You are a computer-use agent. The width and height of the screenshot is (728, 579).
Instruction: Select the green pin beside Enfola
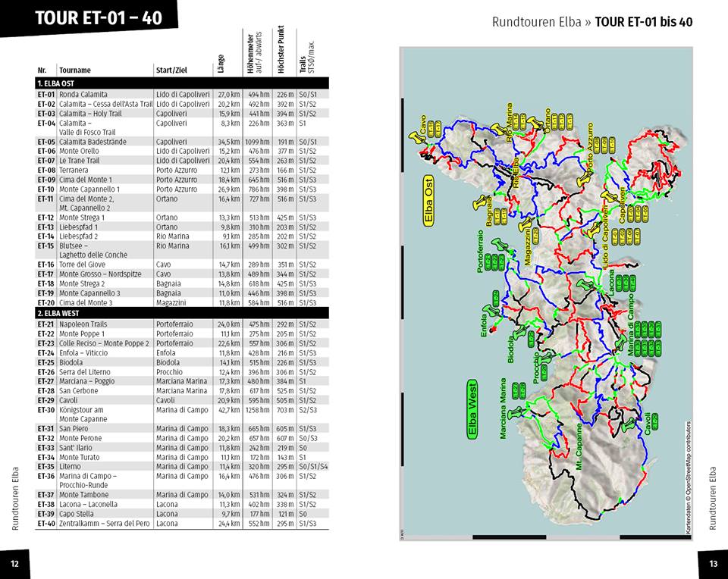491,310
